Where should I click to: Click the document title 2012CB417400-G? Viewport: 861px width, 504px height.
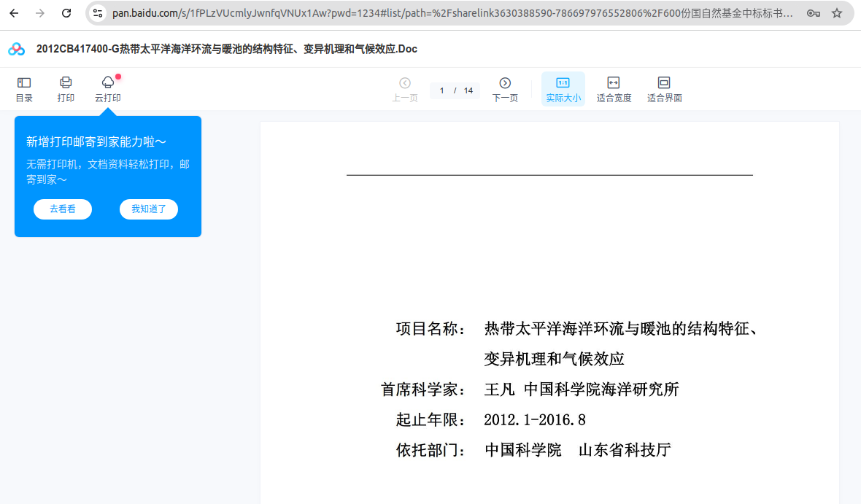coord(227,50)
